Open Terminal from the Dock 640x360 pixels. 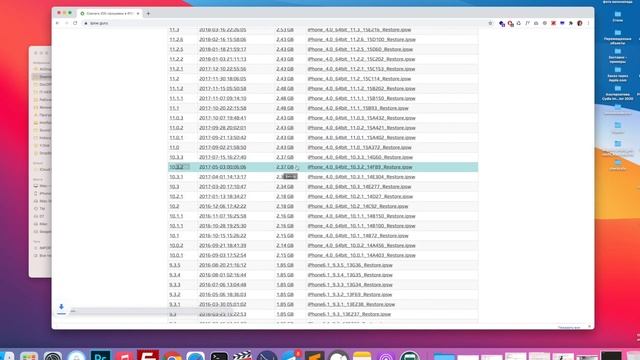coord(219,356)
